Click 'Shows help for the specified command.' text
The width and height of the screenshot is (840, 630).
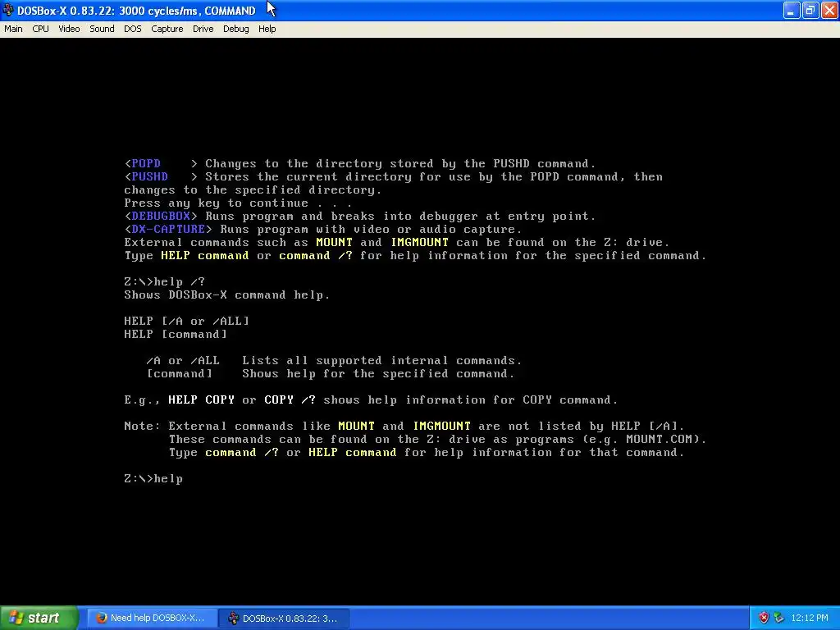378,374
